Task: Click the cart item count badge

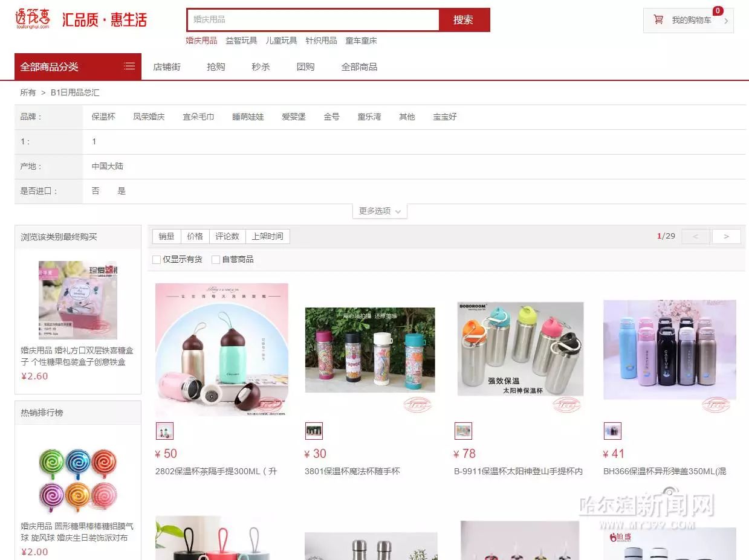Action: pyautogui.click(x=717, y=10)
